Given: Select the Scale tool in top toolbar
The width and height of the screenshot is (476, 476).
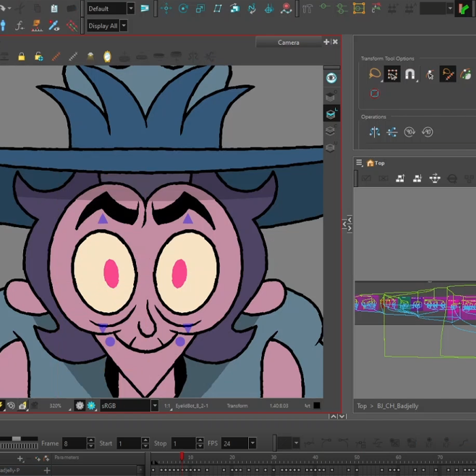Looking at the screenshot, I should [200, 8].
